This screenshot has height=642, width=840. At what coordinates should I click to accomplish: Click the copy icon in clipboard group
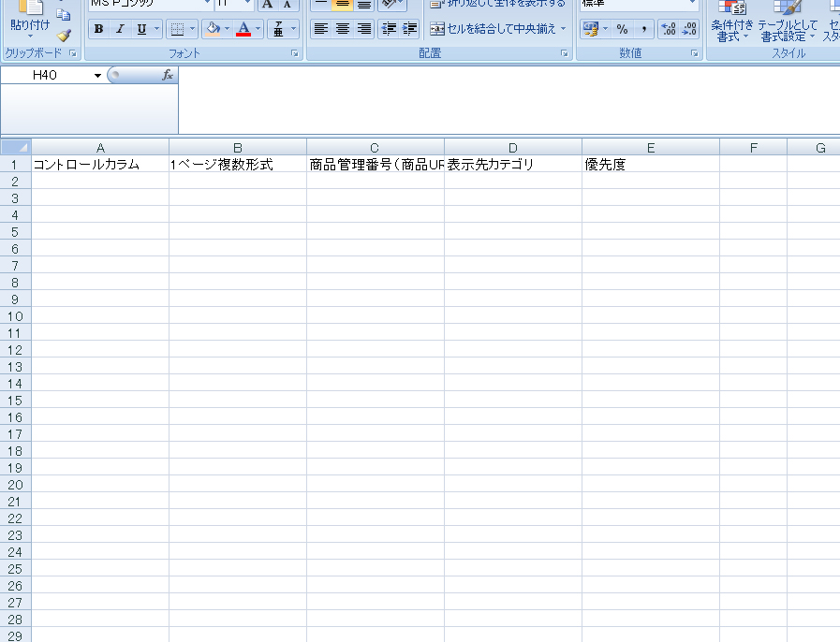pos(64,15)
